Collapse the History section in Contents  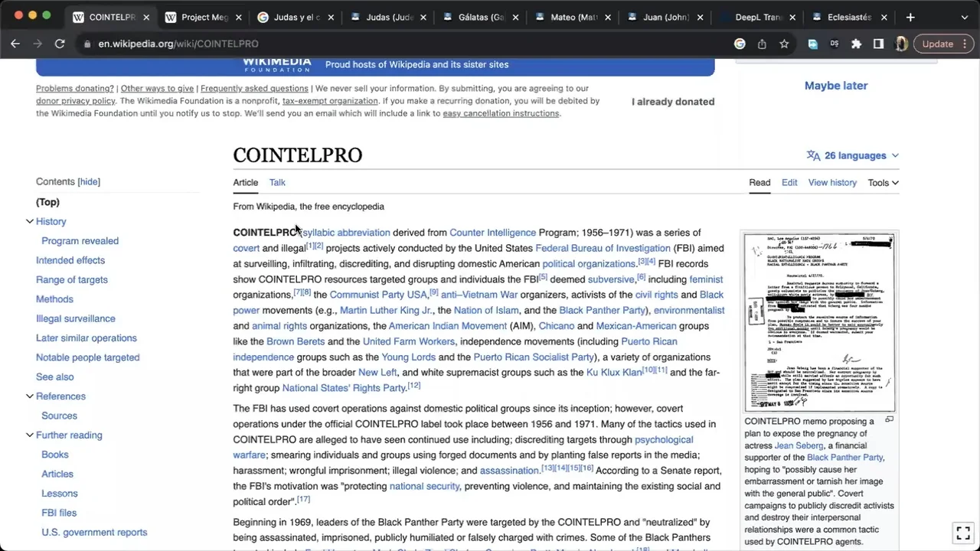tap(30, 221)
